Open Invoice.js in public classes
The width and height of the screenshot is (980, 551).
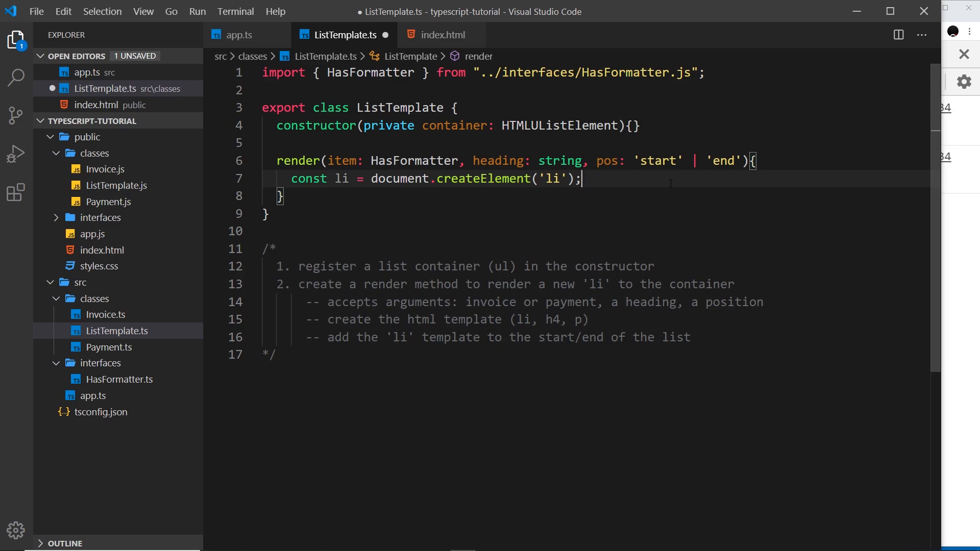[x=105, y=169]
